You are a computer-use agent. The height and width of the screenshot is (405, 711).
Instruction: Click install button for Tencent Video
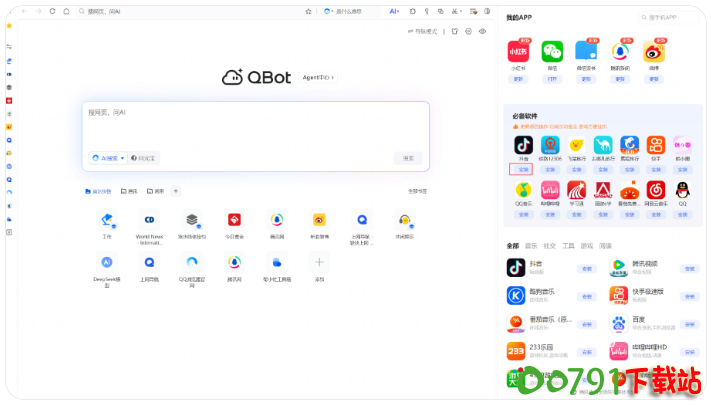pos(689,268)
